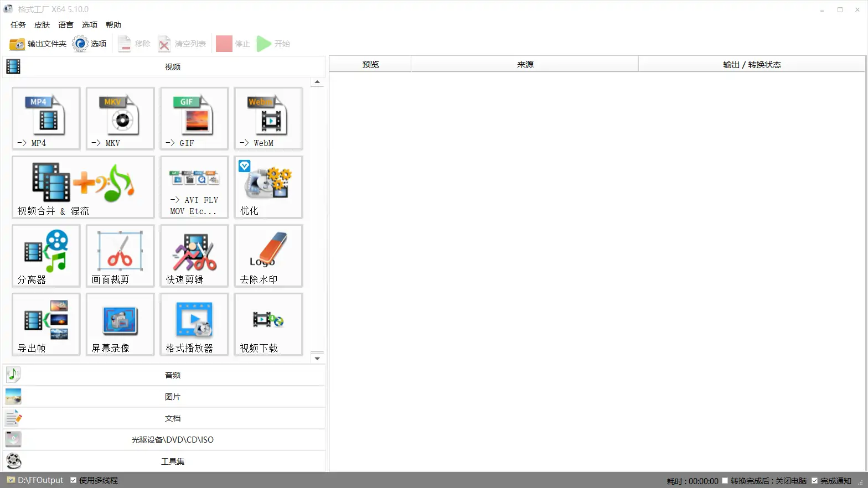Open the screen recorder (屏幕录像)

pyautogui.click(x=120, y=324)
